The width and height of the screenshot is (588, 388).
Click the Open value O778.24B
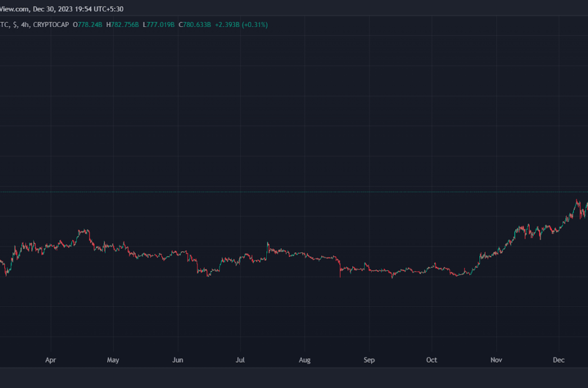point(88,25)
